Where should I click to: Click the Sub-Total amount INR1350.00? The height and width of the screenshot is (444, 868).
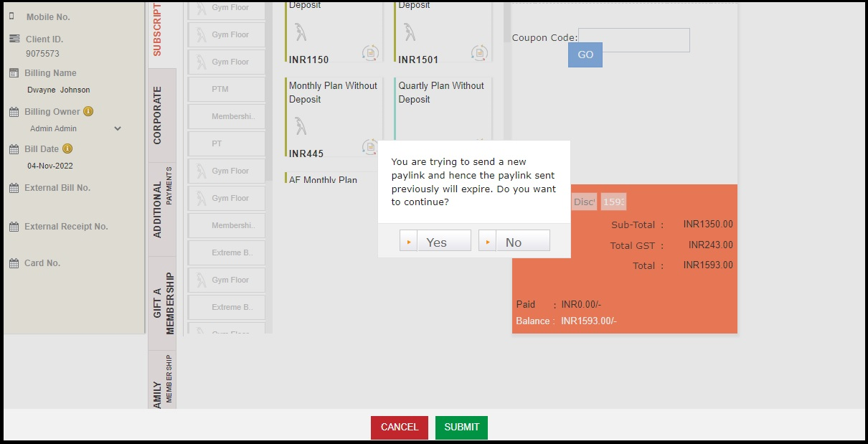click(x=708, y=225)
